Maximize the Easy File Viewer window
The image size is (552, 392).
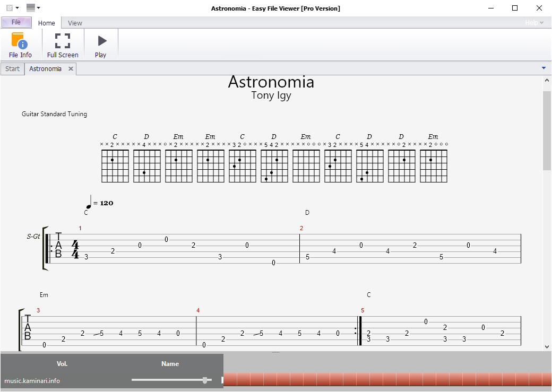515,8
